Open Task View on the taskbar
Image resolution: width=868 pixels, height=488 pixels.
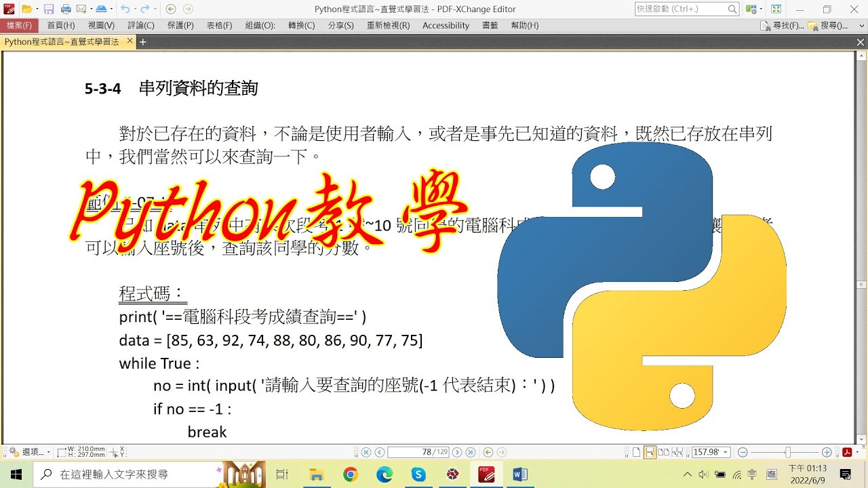[283, 474]
